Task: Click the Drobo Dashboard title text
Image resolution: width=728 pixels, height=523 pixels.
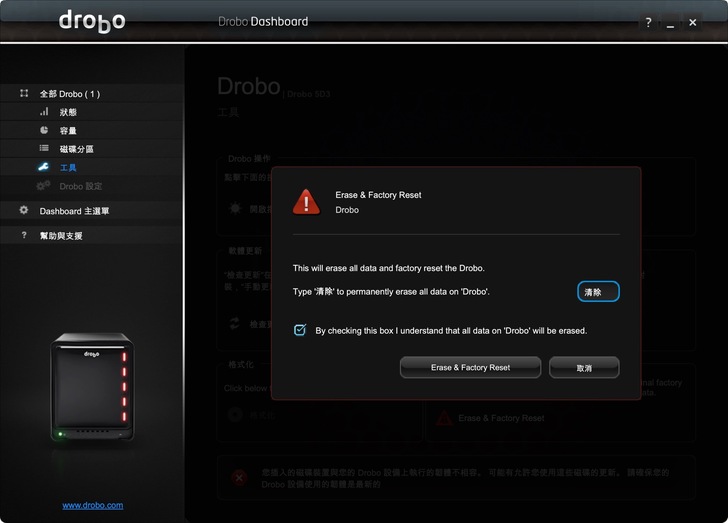Action: click(x=263, y=21)
